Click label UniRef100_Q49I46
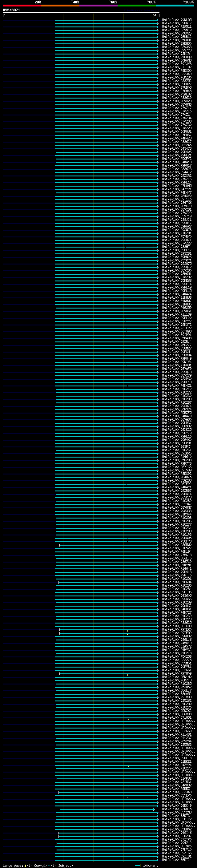 coord(176,833)
